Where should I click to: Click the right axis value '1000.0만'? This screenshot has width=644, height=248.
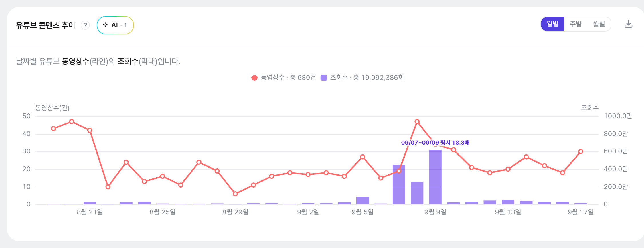[x=618, y=116]
